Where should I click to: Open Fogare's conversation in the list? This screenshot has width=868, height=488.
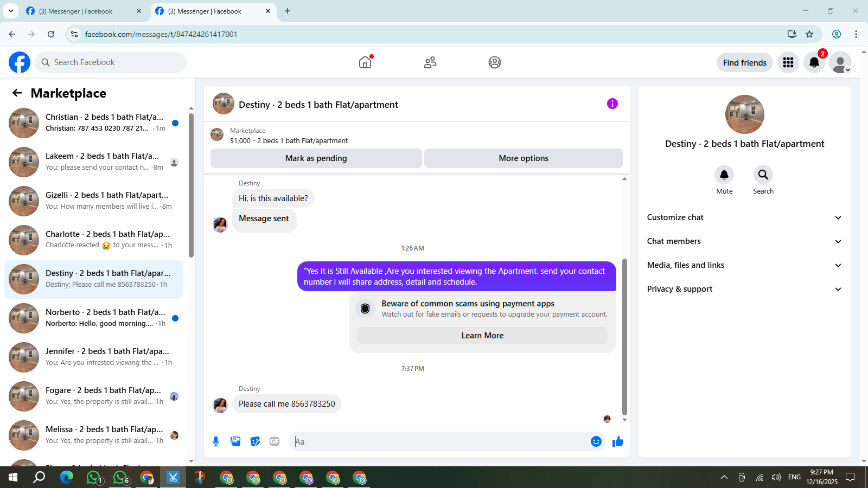tap(93, 396)
